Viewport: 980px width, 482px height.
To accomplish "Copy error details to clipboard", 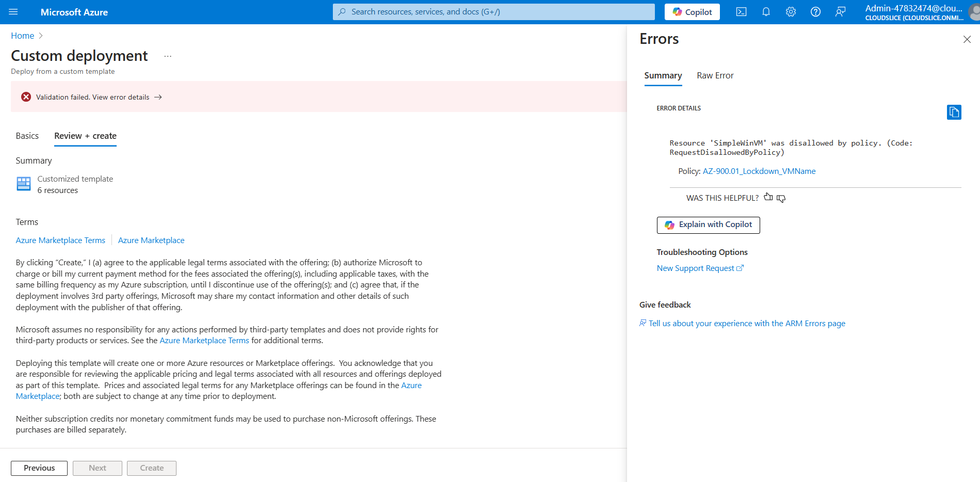I will 954,112.
